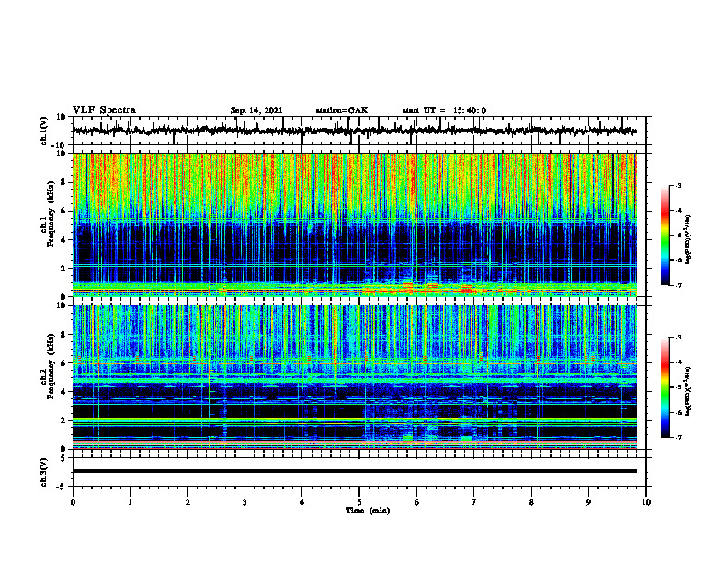The image size is (728, 563).
Task: Click the 'station=GAK' label
Action: pyautogui.click(x=342, y=110)
